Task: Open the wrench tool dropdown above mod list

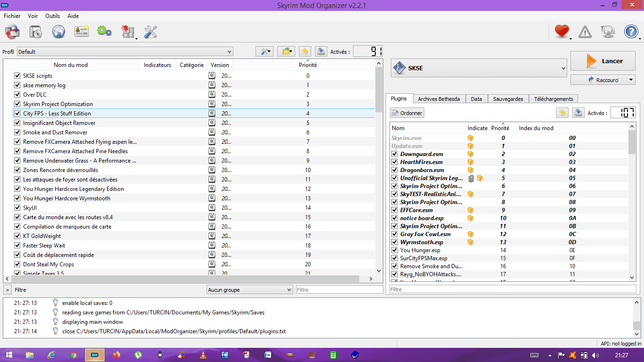Action: [x=264, y=51]
